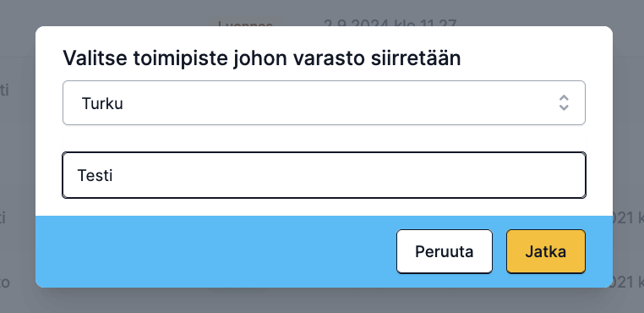Viewport: 644px width, 313px height.
Task: Click blank right portion of Testi field
Action: tap(411, 176)
